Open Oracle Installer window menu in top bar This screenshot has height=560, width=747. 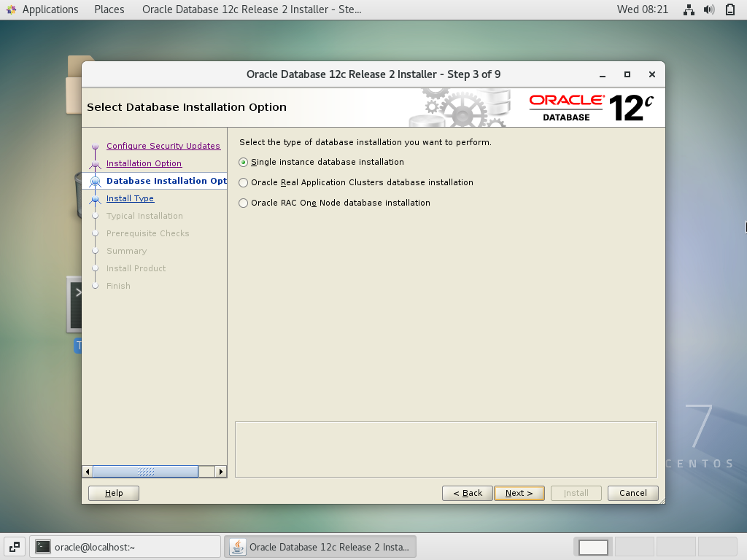(x=252, y=9)
